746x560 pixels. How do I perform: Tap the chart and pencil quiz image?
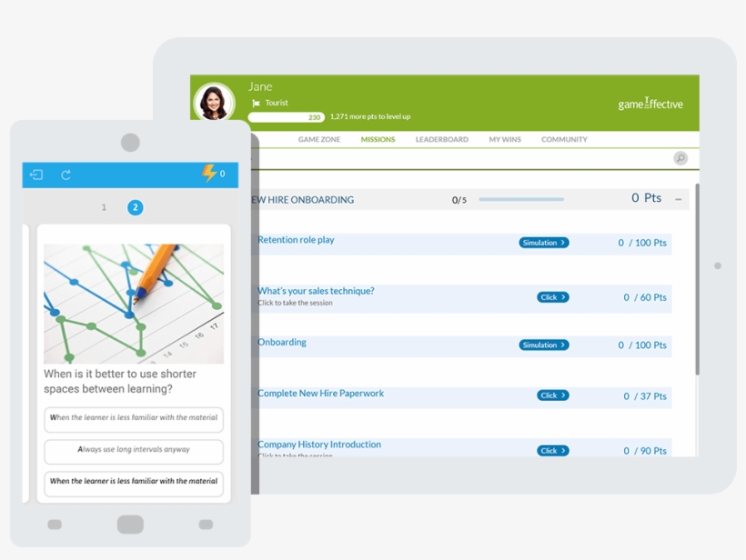point(134,304)
